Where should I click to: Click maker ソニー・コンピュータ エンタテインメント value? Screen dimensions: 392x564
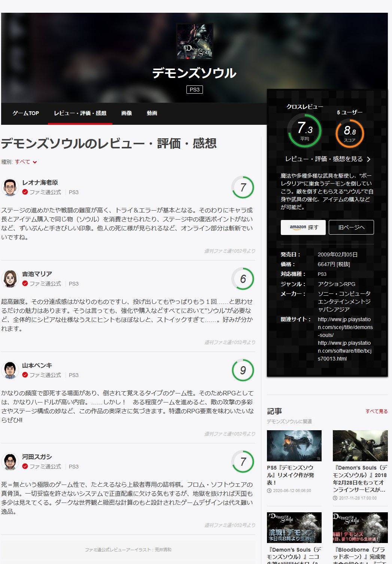pos(344,302)
